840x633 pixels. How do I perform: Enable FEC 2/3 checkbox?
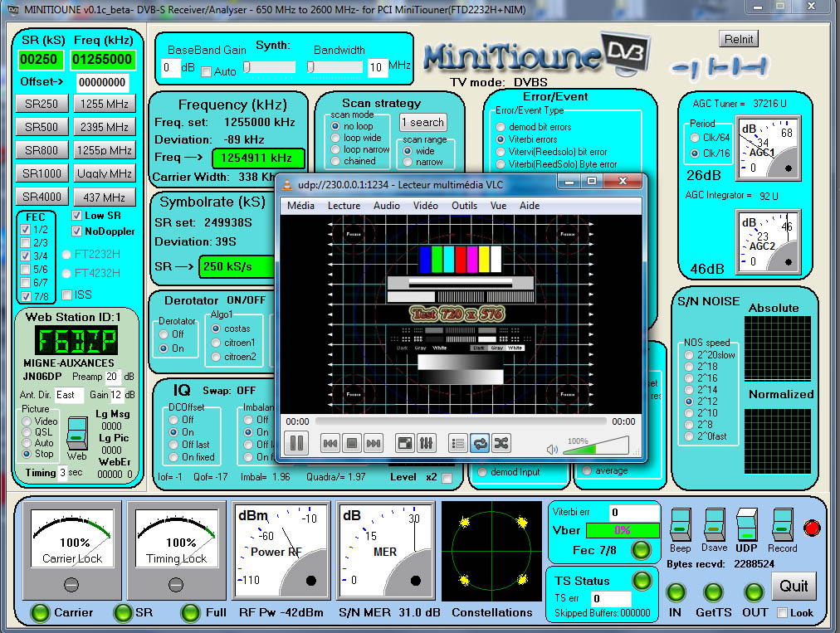point(25,242)
